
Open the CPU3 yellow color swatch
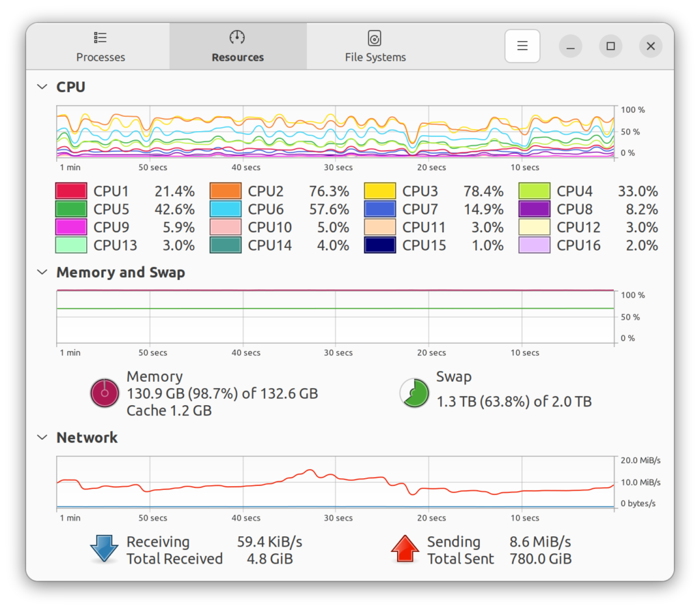click(x=380, y=191)
